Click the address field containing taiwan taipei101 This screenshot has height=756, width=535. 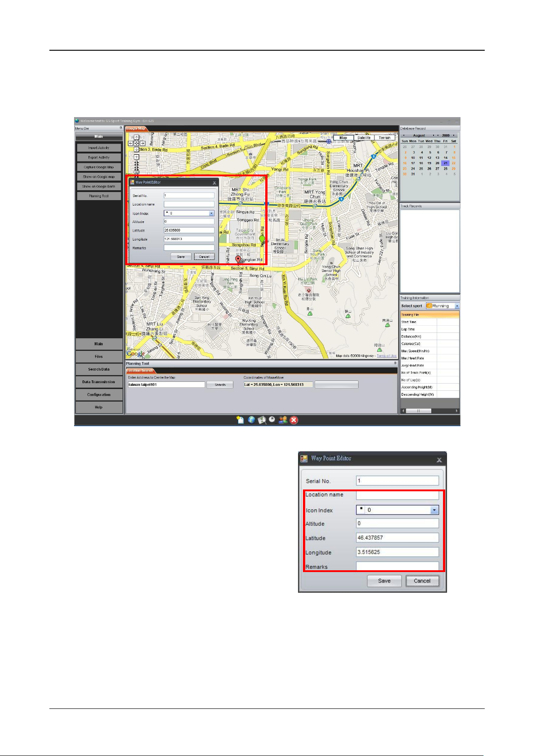(x=166, y=385)
